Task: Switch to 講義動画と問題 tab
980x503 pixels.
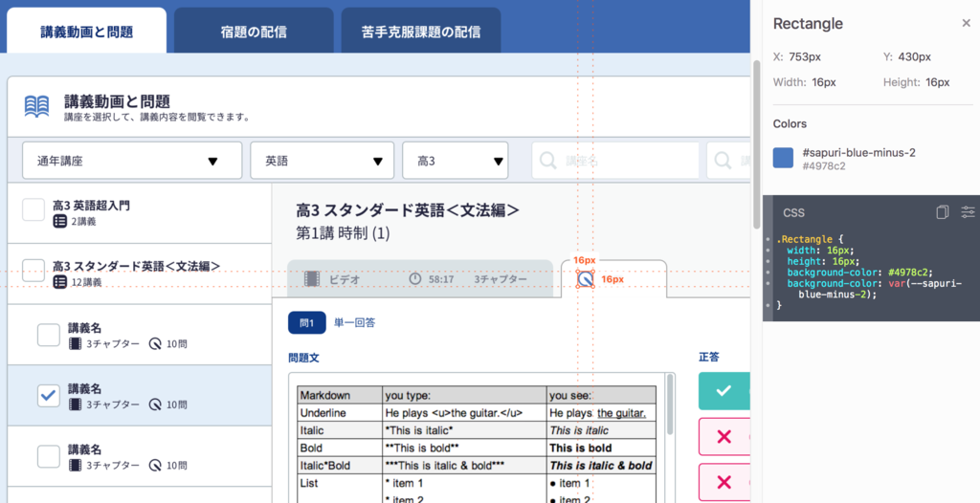Action: pyautogui.click(x=86, y=32)
